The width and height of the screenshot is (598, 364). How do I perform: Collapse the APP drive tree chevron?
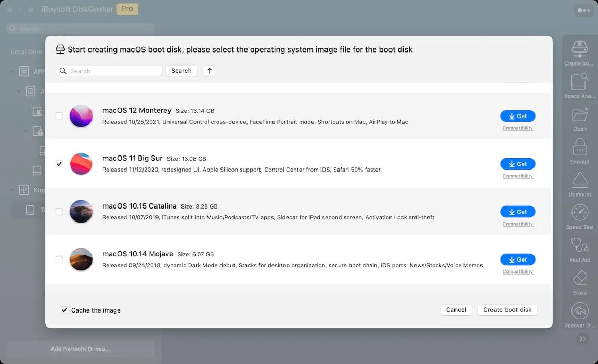click(12, 71)
